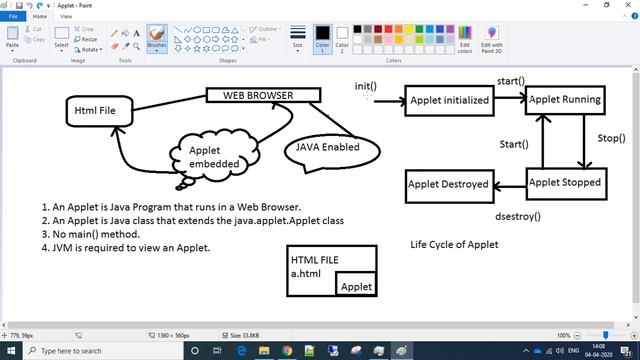Choose the Down arrow shape
This screenshot has width=640, height=360.
(x=178, y=49)
